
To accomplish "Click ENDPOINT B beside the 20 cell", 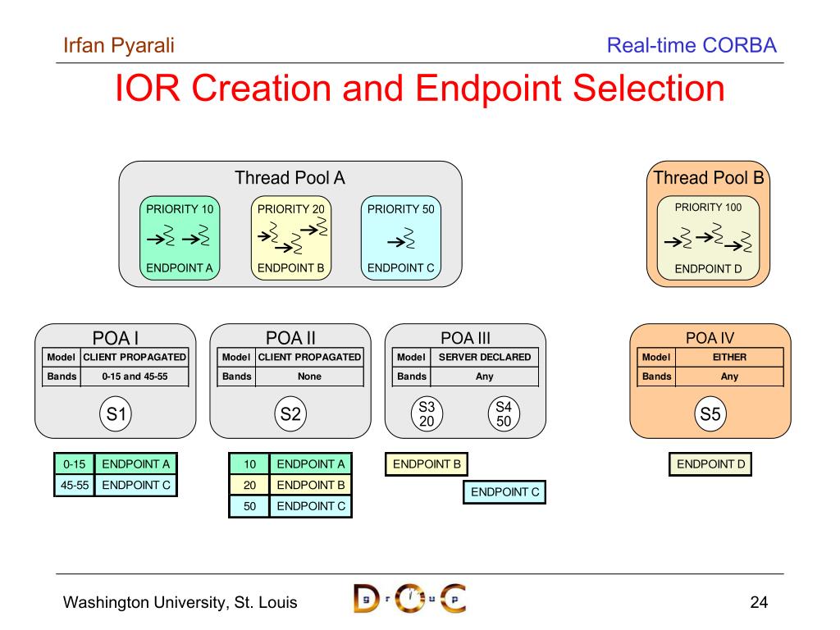I will pyautogui.click(x=311, y=486).
